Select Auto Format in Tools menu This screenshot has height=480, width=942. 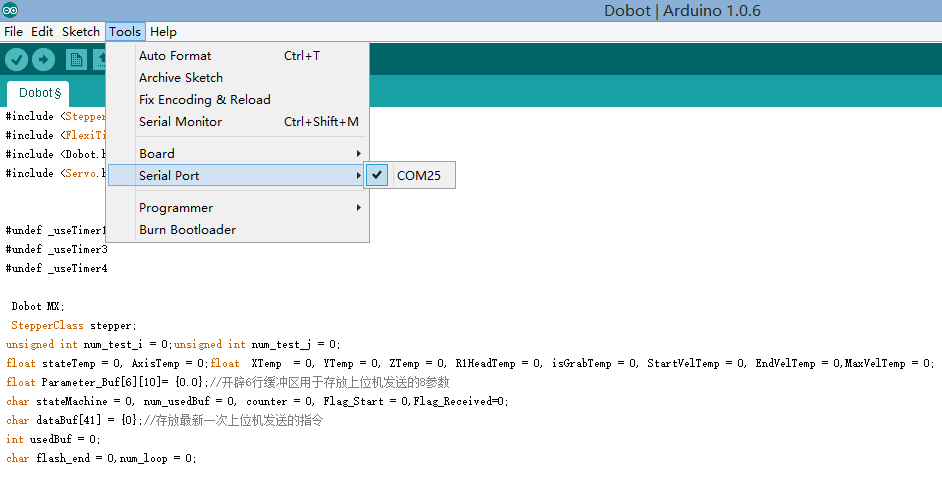238,56
